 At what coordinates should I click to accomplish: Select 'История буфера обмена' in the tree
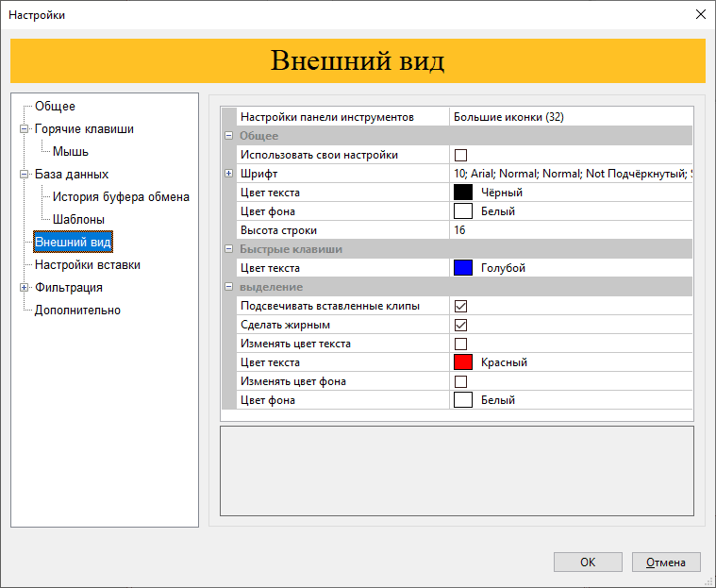tap(121, 197)
